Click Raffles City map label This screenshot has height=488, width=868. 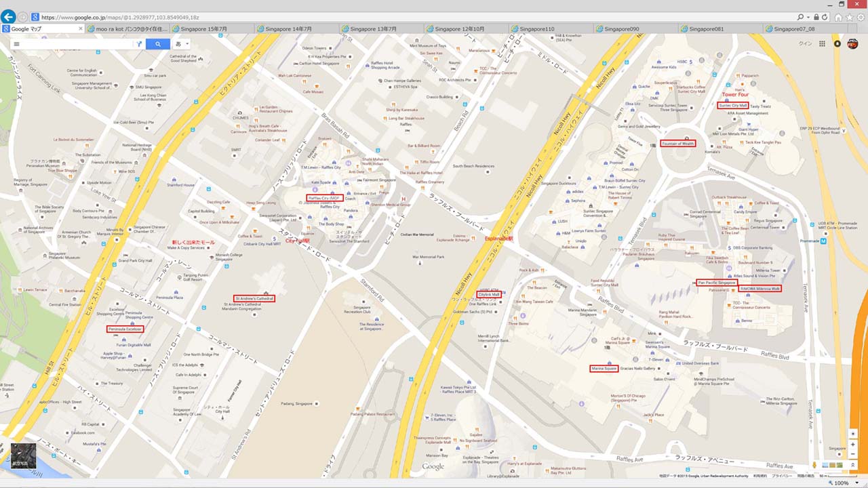pos(325,198)
